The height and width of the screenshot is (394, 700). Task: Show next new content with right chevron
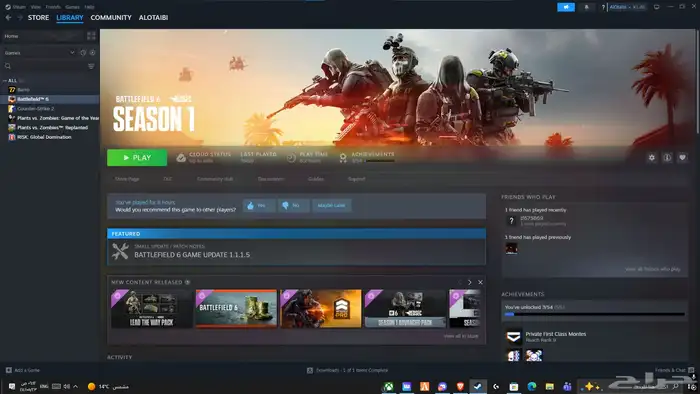click(469, 282)
